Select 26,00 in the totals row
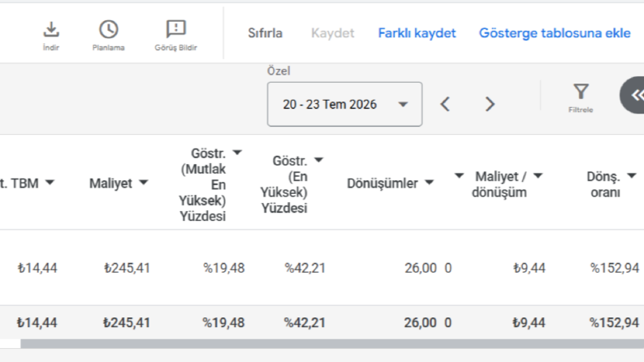 420,322
